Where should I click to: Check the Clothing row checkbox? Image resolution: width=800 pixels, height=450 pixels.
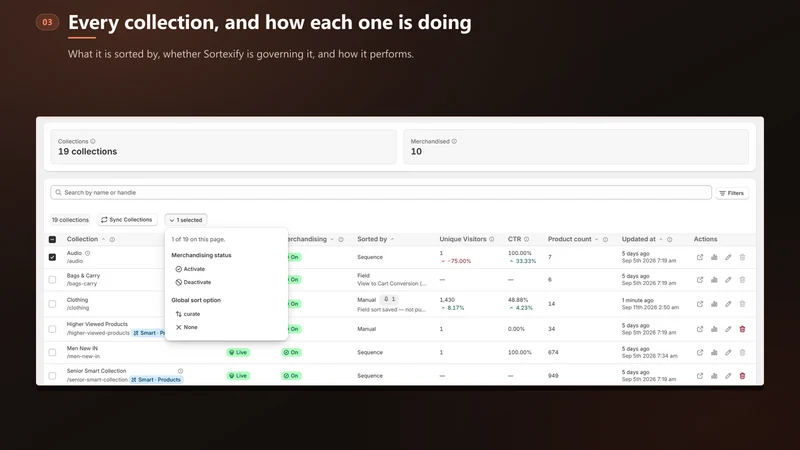tap(52, 304)
